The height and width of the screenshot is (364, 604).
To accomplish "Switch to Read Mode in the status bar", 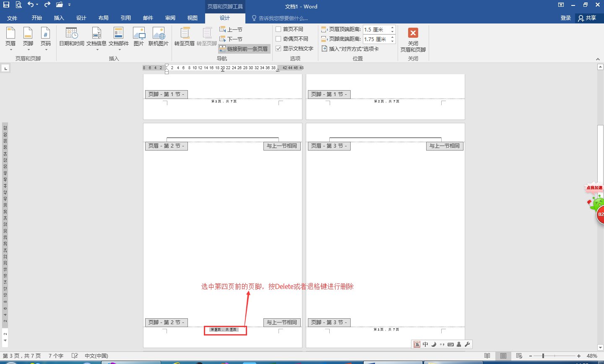I will [x=487, y=356].
